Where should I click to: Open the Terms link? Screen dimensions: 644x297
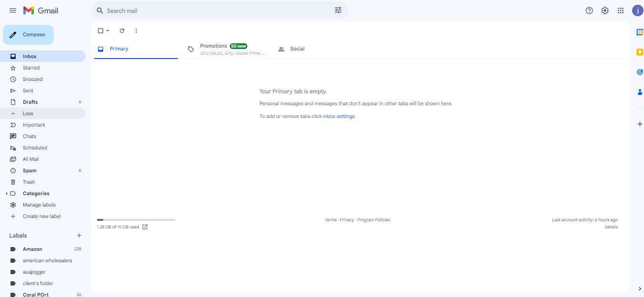point(331,220)
